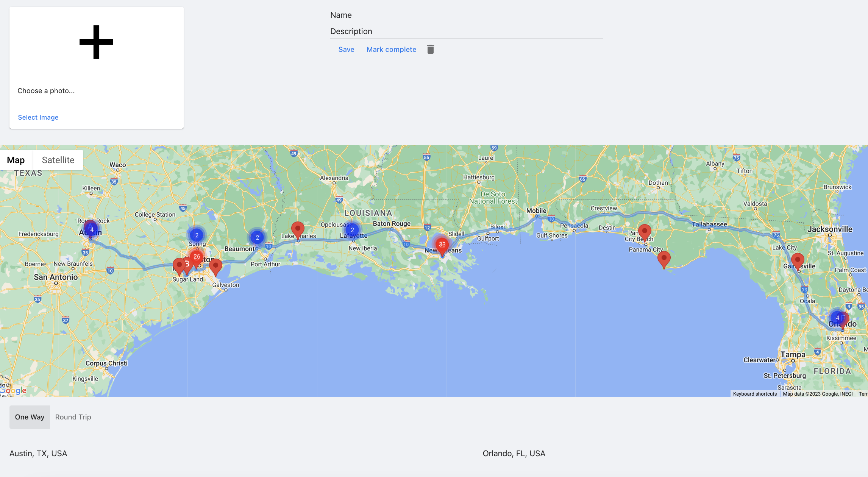
Task: Click the Tampa city label
Action: pyautogui.click(x=793, y=354)
